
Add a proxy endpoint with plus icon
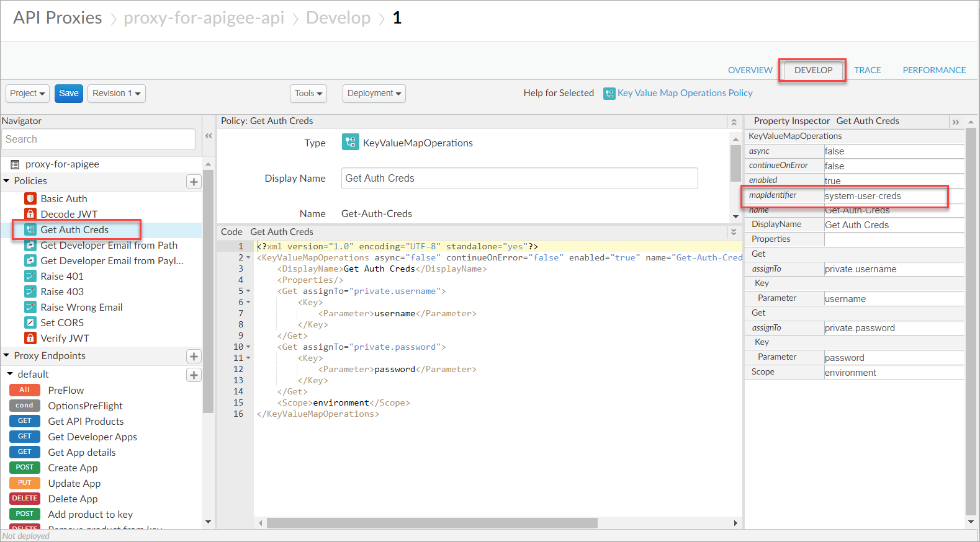194,357
